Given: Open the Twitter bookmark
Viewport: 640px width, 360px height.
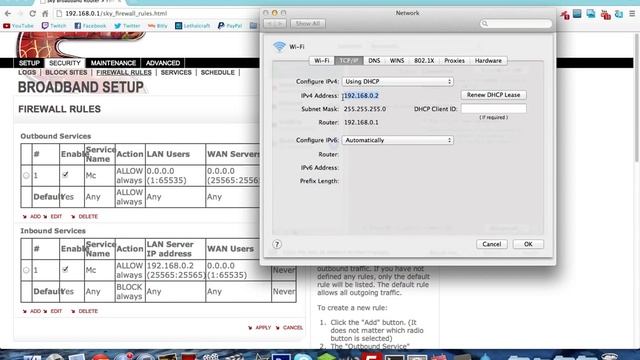Looking at the screenshot, I should [x=127, y=26].
